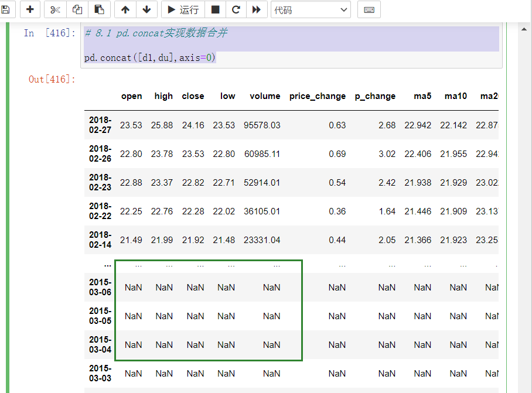This screenshot has width=532, height=393.
Task: Select ma5 value 22.942
Action: [418, 125]
